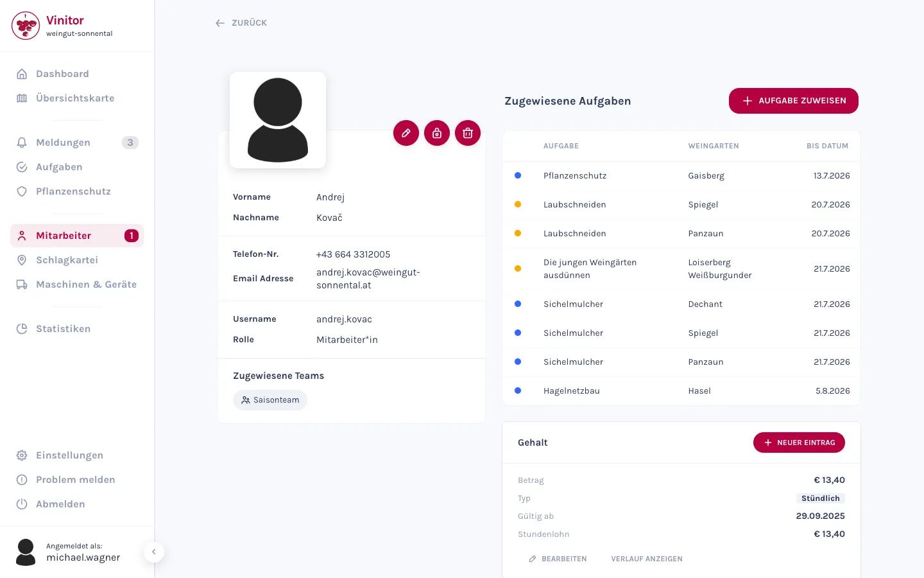Click the Meldungen badge showing 3
924x578 pixels.
[x=130, y=143]
